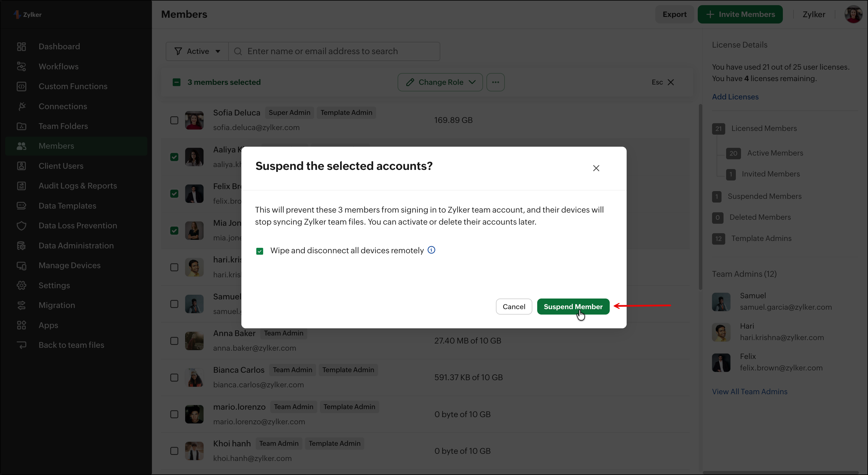The width and height of the screenshot is (868, 475).
Task: Open the Dashboard grid icon
Action: coord(21,46)
